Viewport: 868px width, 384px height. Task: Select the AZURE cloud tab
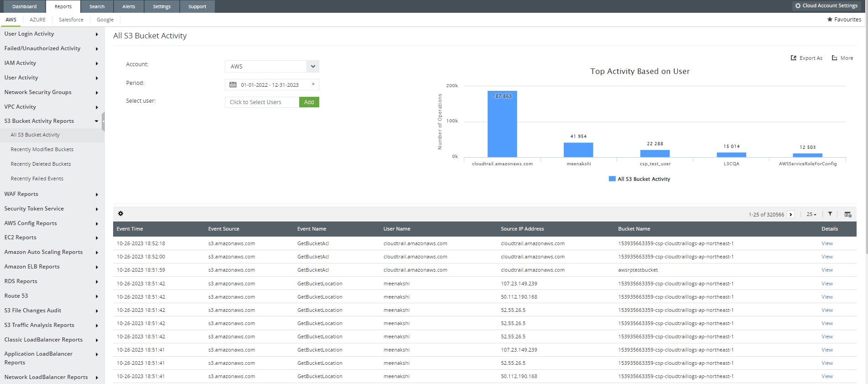(x=37, y=20)
